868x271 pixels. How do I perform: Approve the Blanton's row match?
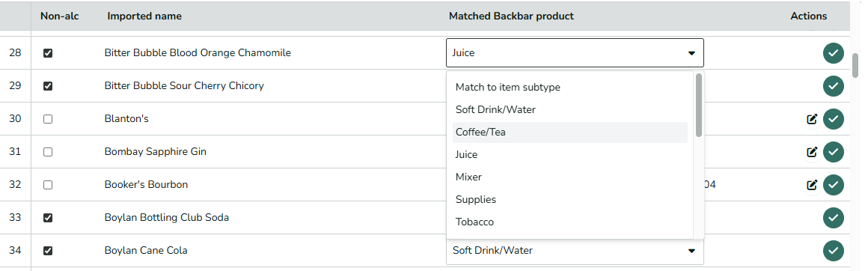point(833,119)
